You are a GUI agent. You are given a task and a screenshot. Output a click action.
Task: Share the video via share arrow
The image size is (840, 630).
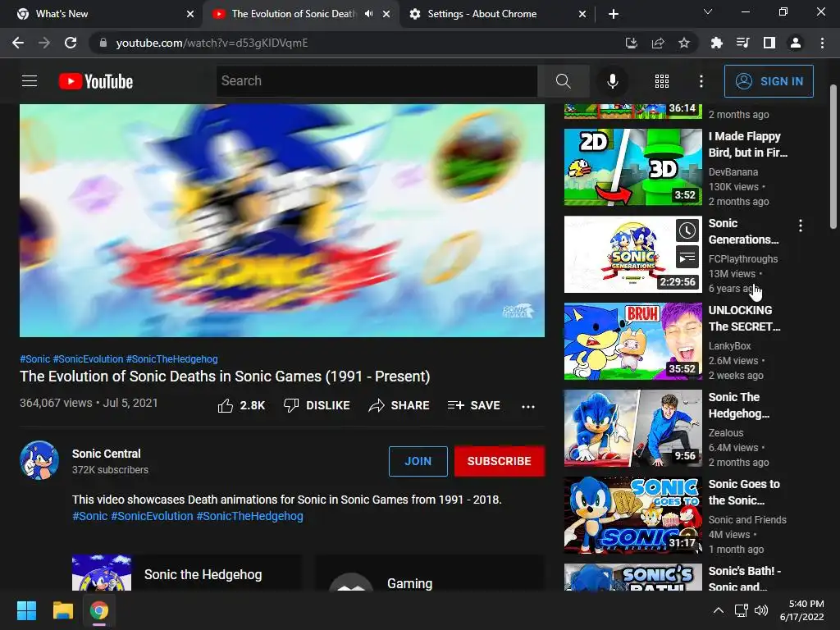click(399, 405)
